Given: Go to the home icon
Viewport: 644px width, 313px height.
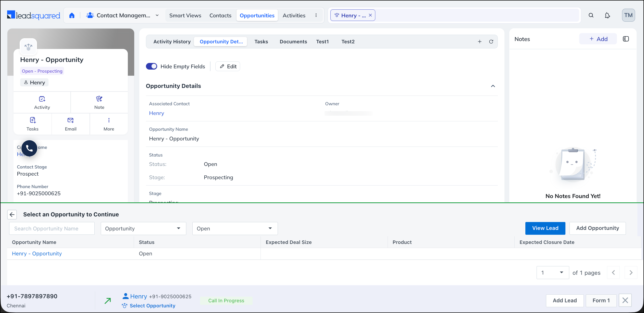Looking at the screenshot, I should pyautogui.click(x=72, y=16).
